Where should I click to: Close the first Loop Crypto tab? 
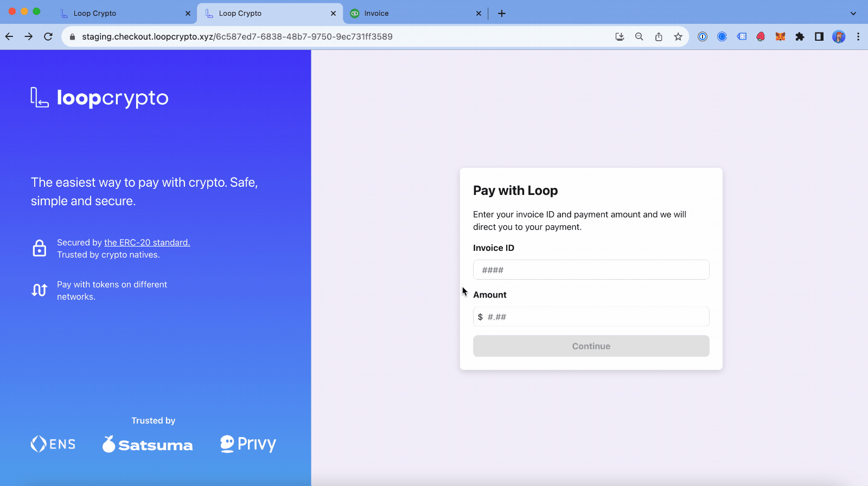[188, 13]
